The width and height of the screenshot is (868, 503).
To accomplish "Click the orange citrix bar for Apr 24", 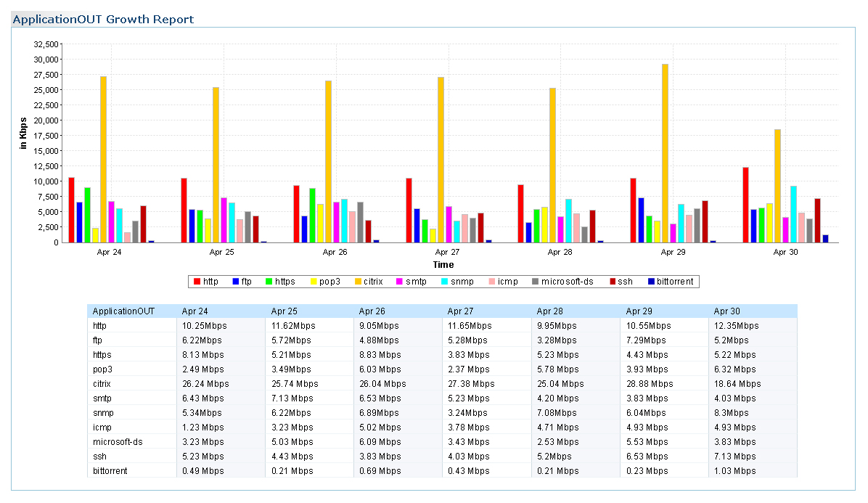I will pos(103,159).
